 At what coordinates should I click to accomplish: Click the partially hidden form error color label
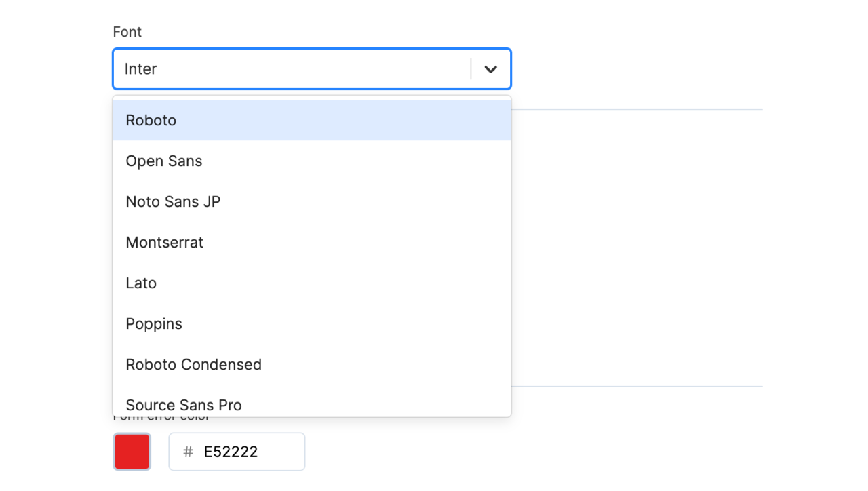pyautogui.click(x=161, y=418)
